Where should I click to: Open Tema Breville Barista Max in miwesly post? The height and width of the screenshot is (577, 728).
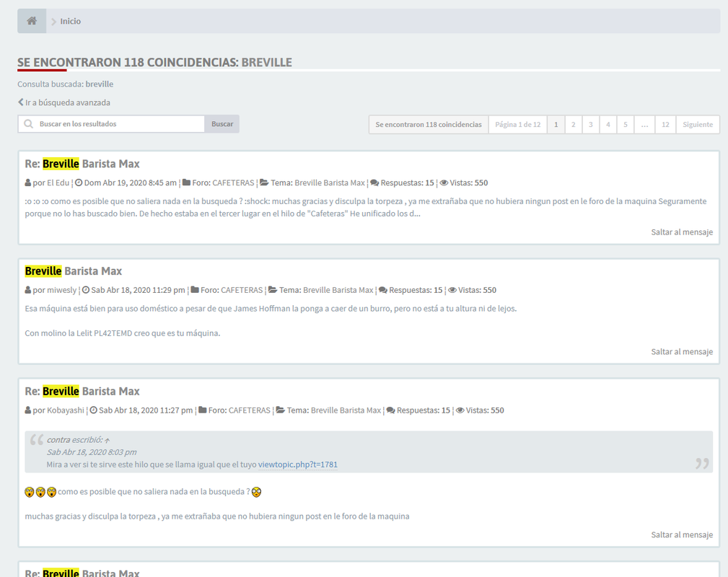pos(338,290)
